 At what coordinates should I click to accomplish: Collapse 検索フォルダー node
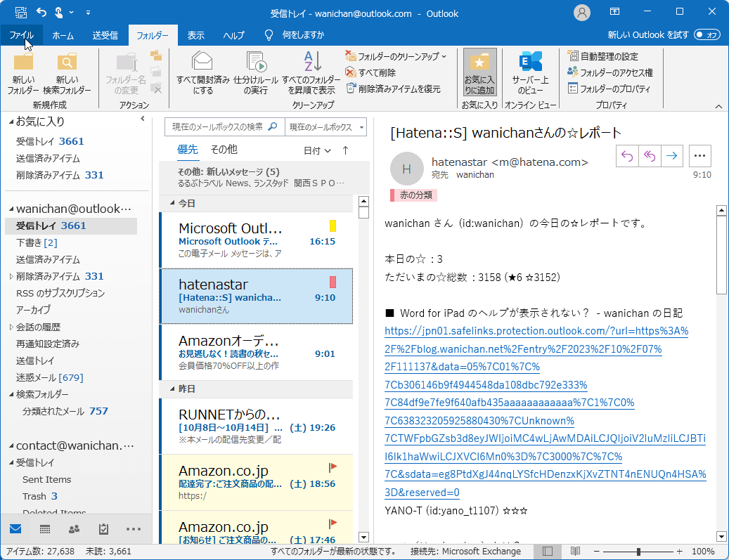point(11,395)
